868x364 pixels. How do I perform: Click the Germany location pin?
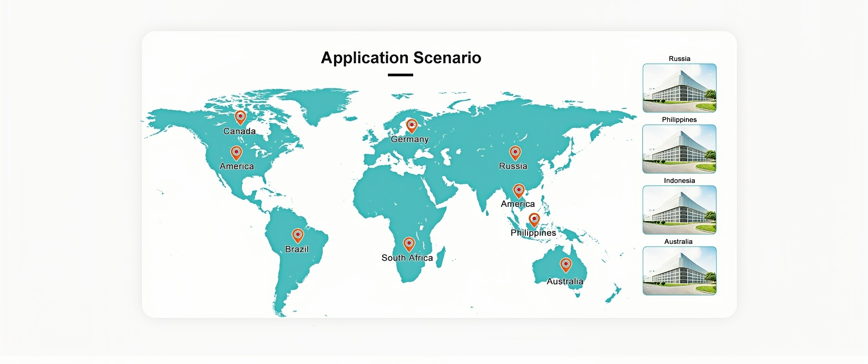click(x=411, y=126)
